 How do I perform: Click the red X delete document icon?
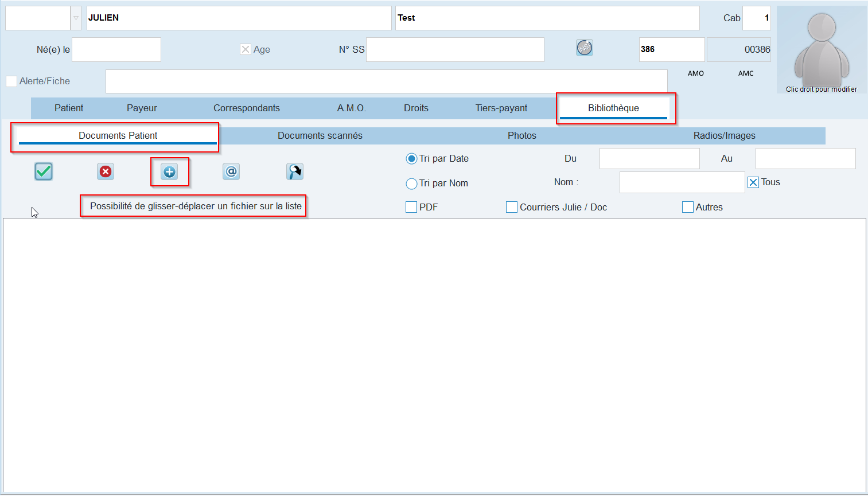coord(106,171)
